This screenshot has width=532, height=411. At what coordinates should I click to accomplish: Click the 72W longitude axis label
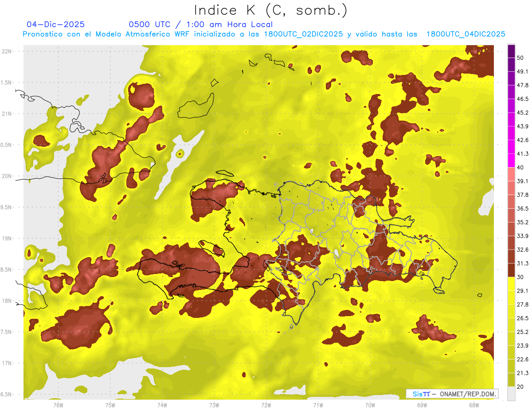(266, 405)
